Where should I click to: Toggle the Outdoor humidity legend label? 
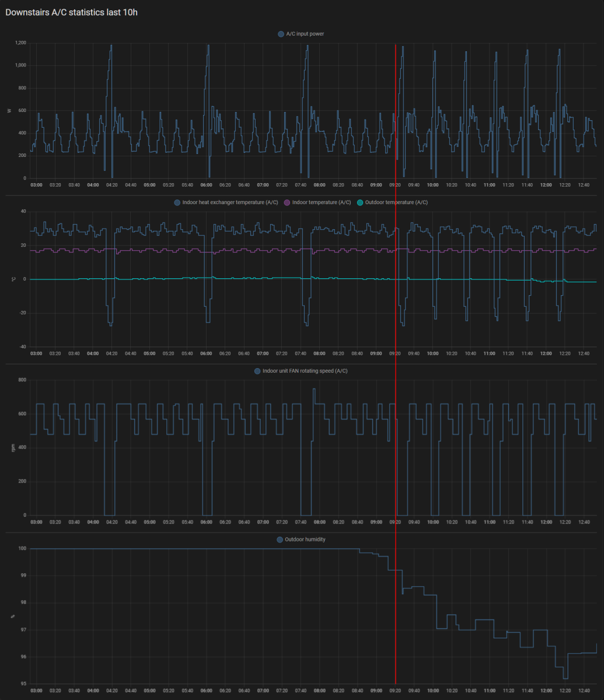305,540
